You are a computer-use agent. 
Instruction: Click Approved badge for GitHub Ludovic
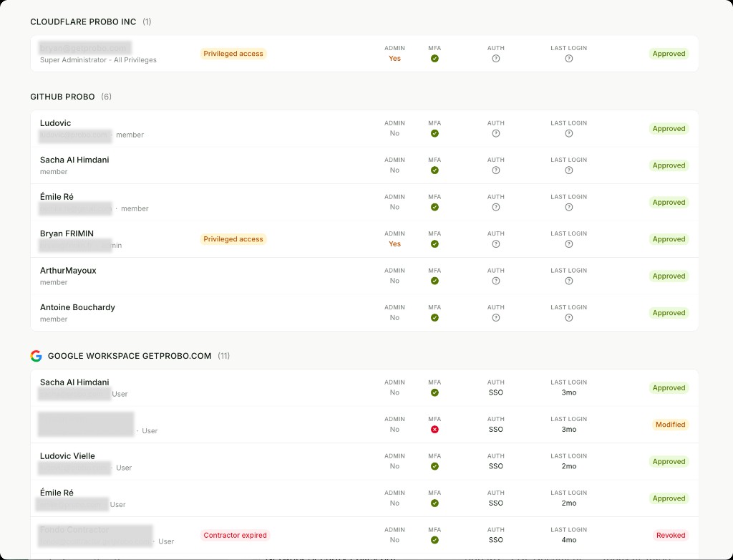pos(669,129)
